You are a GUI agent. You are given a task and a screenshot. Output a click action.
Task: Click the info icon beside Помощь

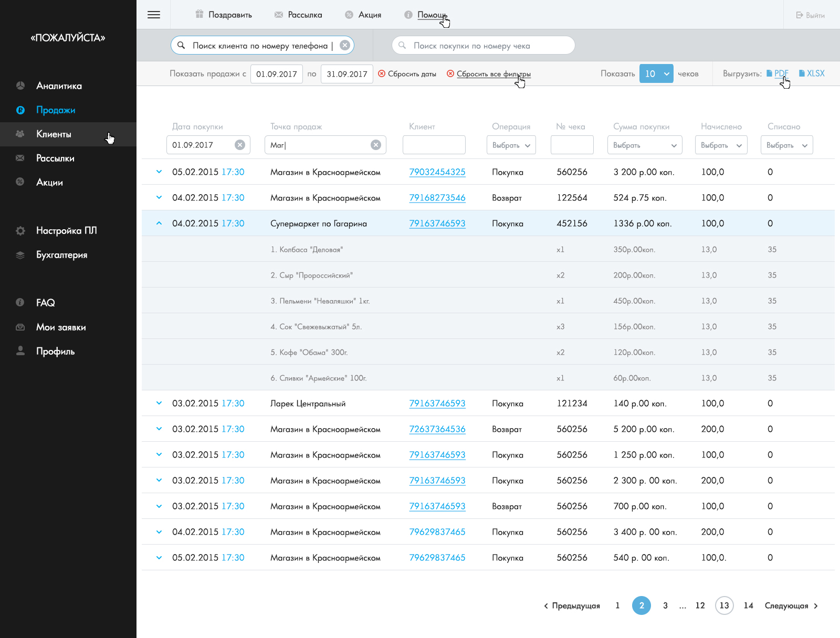[408, 15]
